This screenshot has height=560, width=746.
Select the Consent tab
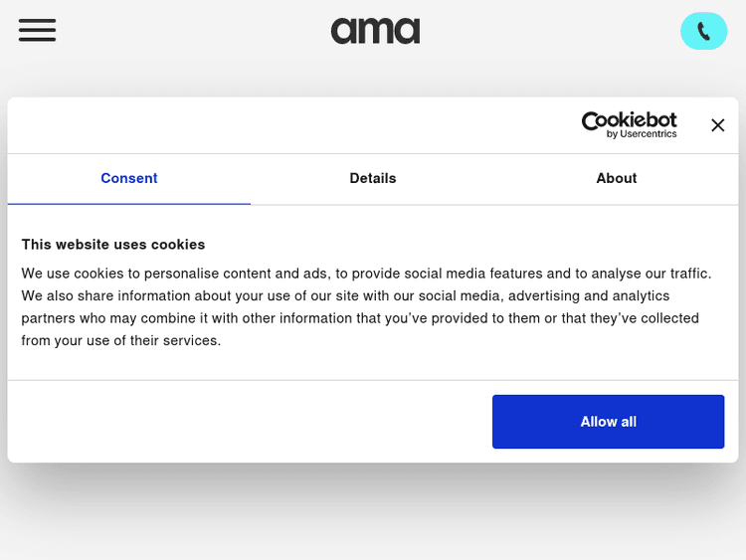[129, 179]
